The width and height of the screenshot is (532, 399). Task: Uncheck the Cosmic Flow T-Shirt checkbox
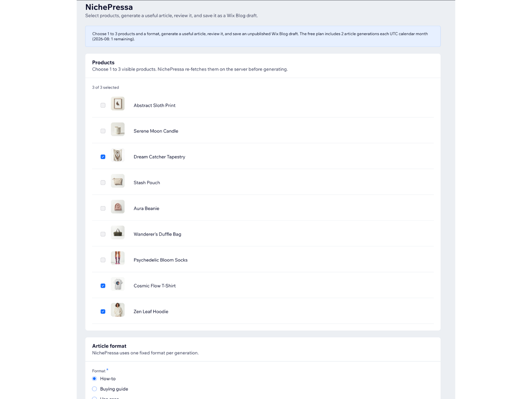103,286
